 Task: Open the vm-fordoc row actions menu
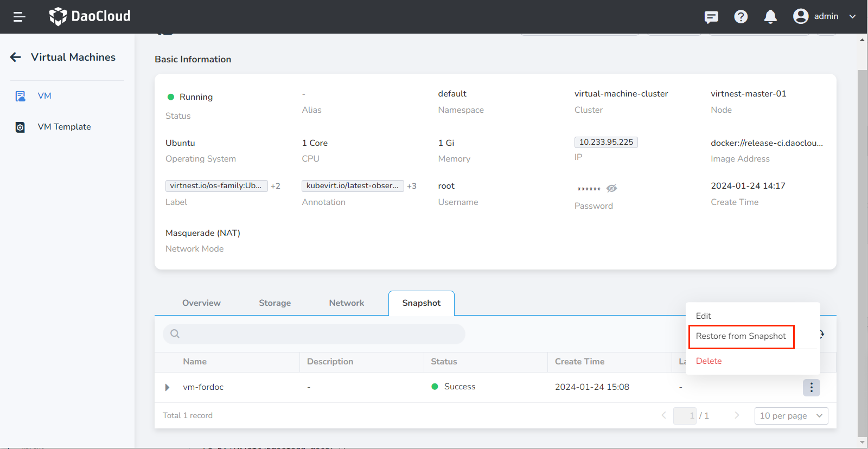tap(811, 387)
